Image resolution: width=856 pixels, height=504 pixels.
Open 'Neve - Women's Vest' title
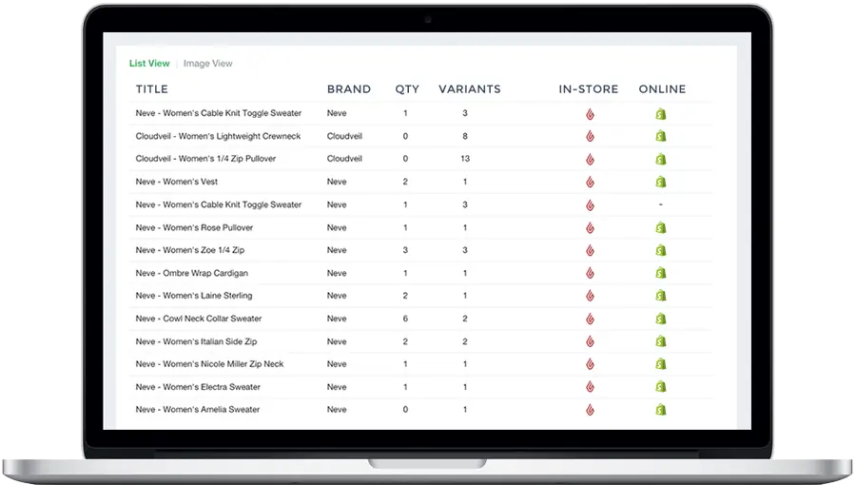176,182
